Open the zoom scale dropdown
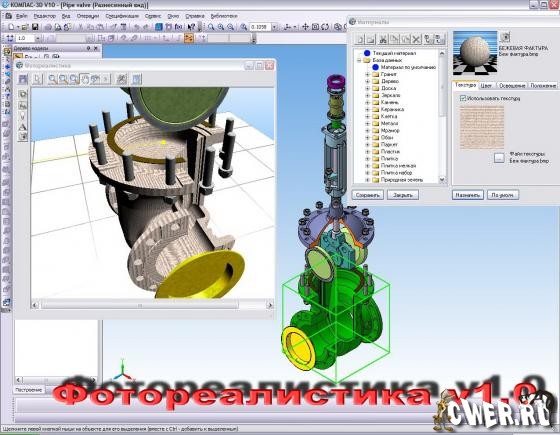This screenshot has width=560, height=435. point(274,27)
